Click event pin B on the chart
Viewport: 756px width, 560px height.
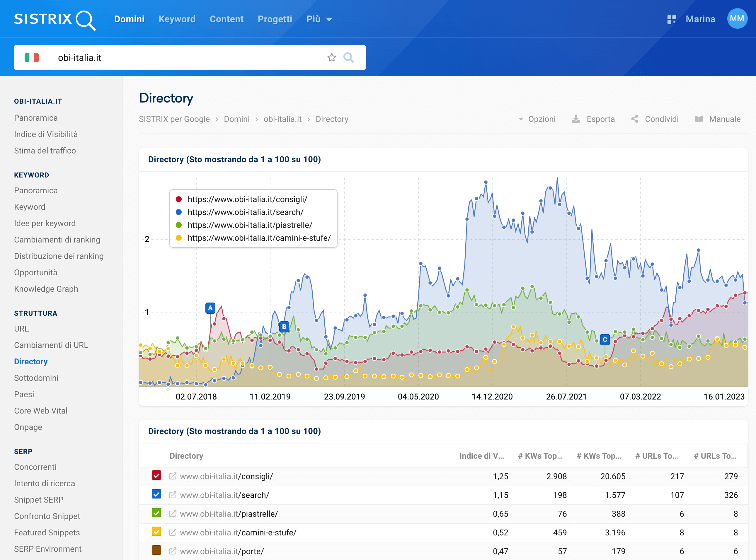pos(284,327)
